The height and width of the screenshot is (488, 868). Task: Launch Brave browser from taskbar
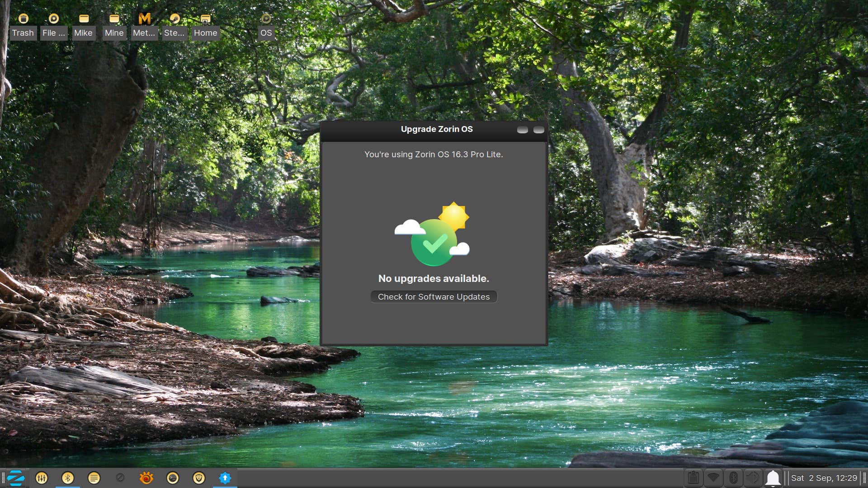(x=199, y=478)
